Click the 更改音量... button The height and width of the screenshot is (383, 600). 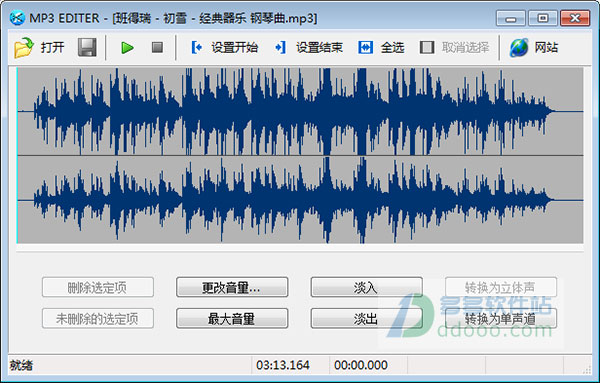click(x=232, y=287)
